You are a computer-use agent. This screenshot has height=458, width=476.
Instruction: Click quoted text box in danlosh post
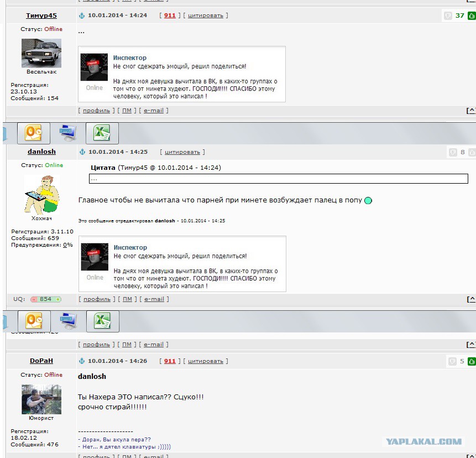coord(279,179)
